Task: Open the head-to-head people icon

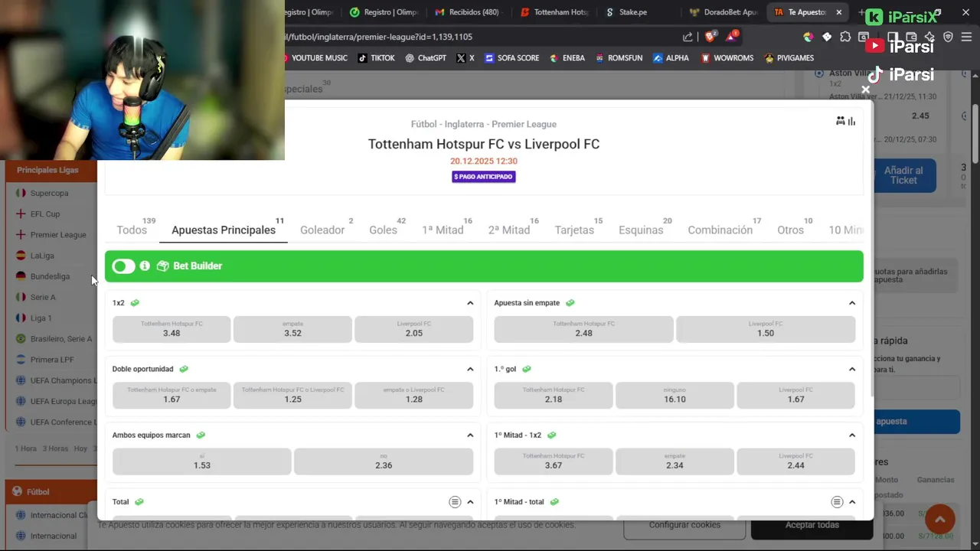Action: coord(840,121)
